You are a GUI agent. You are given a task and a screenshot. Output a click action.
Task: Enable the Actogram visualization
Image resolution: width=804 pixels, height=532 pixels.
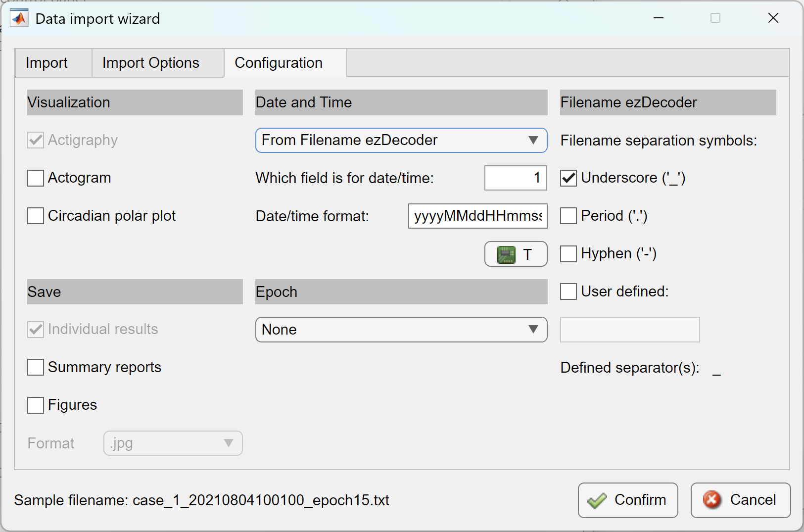point(35,178)
